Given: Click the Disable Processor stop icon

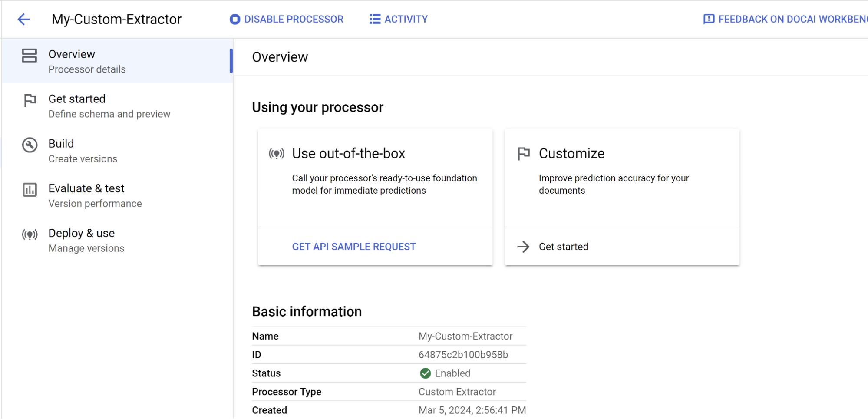Looking at the screenshot, I should click(x=234, y=19).
